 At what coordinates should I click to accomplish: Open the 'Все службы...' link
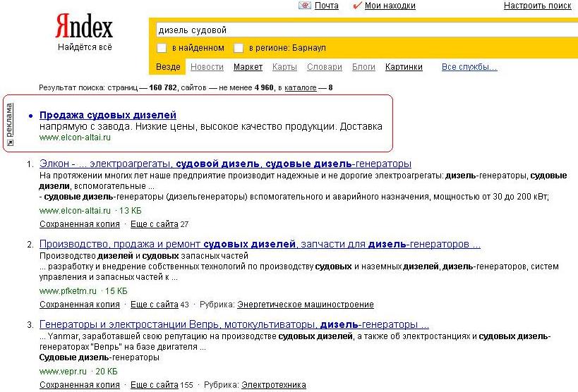click(469, 67)
